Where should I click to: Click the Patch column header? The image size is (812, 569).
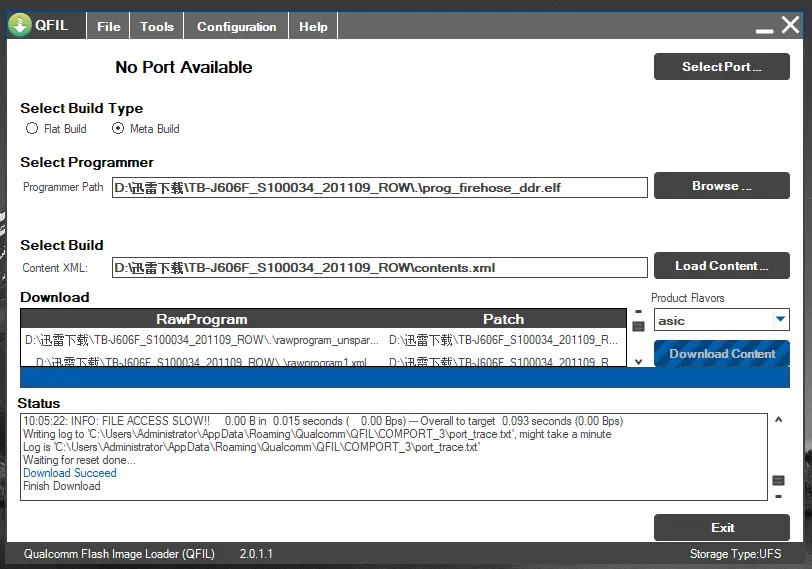click(504, 319)
